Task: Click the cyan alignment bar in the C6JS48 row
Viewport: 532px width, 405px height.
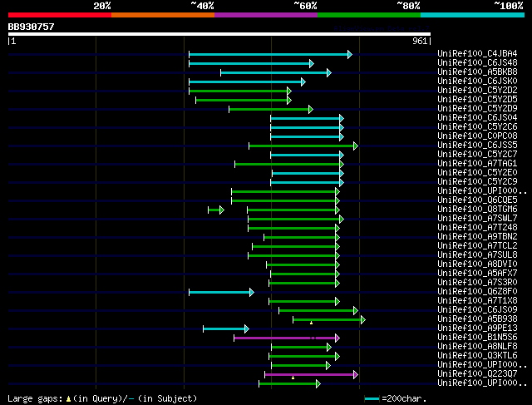Action: click(x=249, y=63)
